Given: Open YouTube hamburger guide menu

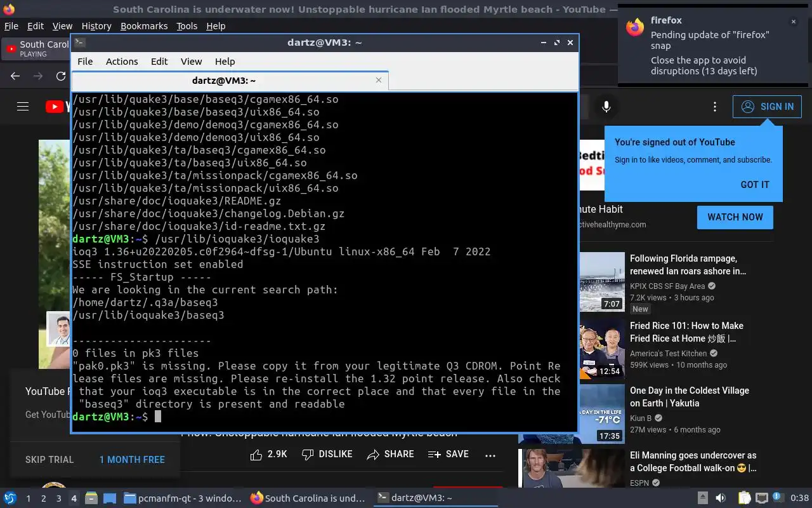Looking at the screenshot, I should point(23,107).
